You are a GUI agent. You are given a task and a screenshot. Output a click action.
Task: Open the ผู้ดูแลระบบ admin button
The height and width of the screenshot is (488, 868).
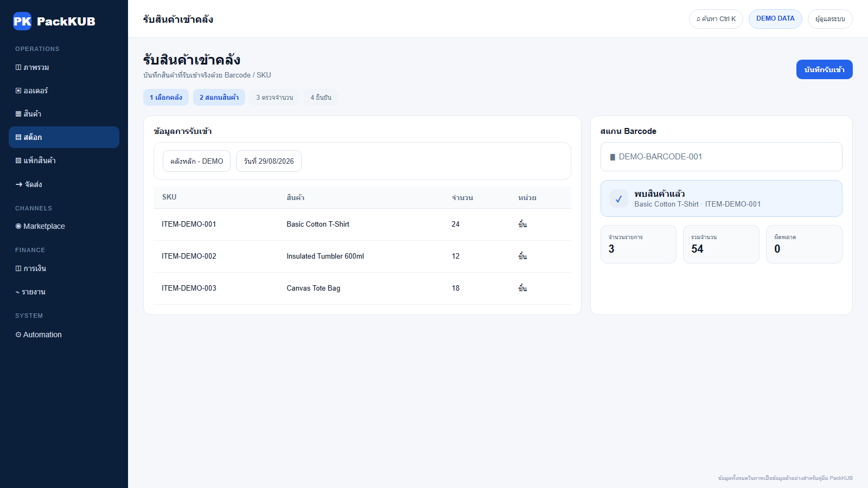pos(830,19)
